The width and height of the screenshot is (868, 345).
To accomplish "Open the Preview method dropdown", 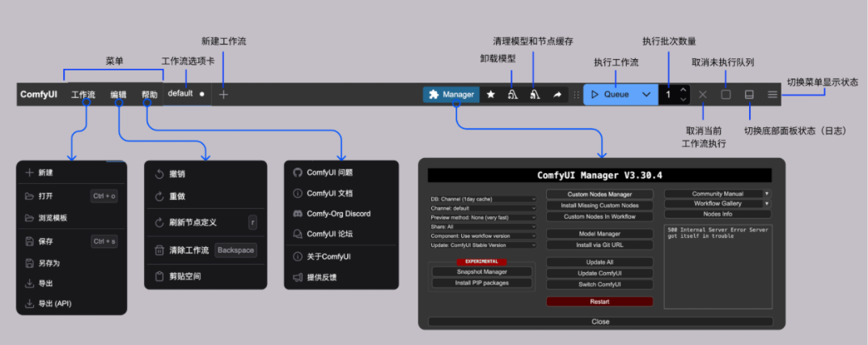I will (x=483, y=218).
